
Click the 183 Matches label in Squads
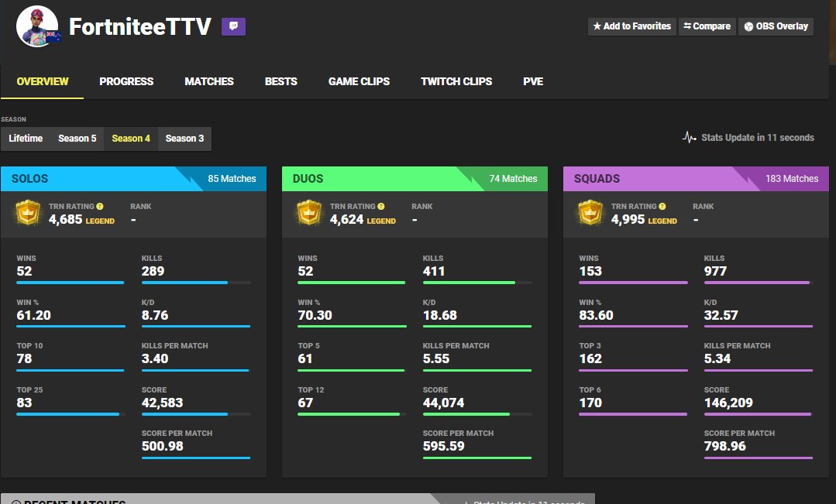(792, 179)
